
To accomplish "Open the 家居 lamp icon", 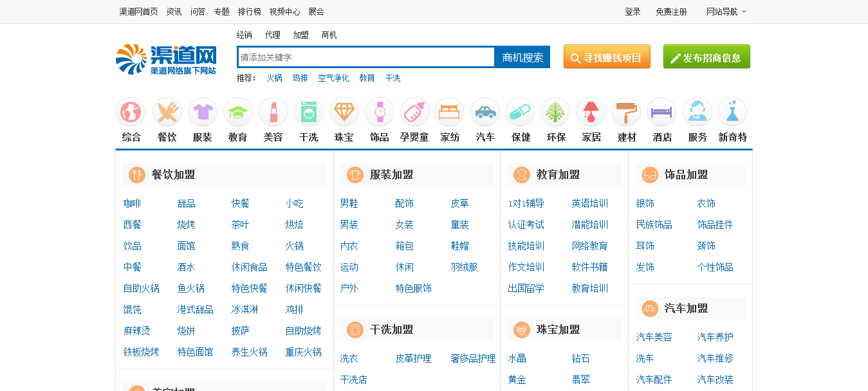I will click(x=590, y=111).
